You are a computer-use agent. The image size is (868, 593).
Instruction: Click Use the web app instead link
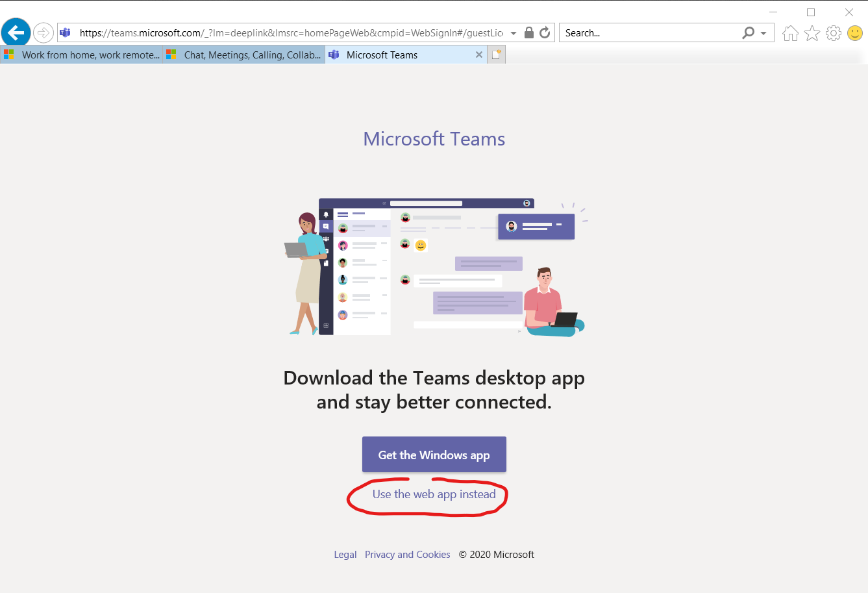(434, 494)
